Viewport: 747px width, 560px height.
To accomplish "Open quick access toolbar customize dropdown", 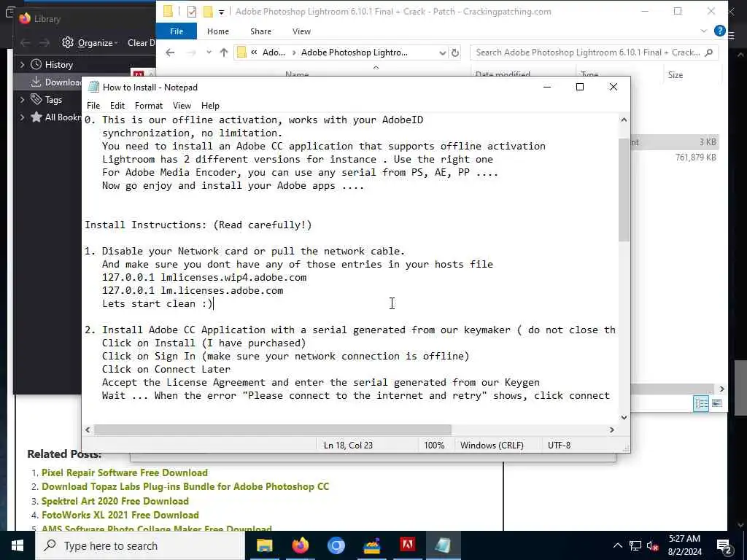I will pos(222,12).
